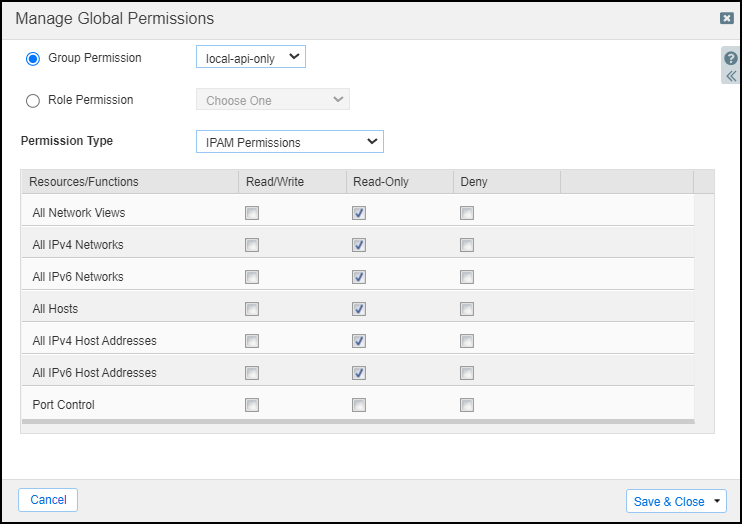
Task: Check Deny for All IPv6 Networks
Action: 467,277
